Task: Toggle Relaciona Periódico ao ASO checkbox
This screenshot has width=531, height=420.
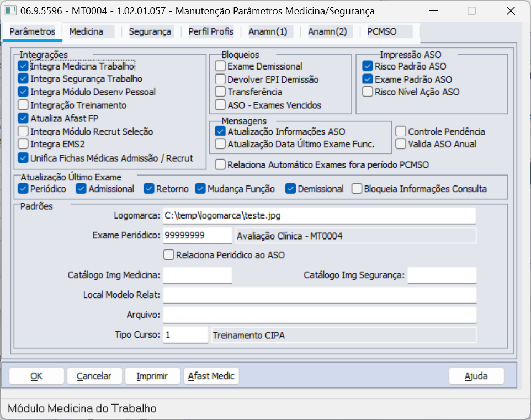Action: 169,255
